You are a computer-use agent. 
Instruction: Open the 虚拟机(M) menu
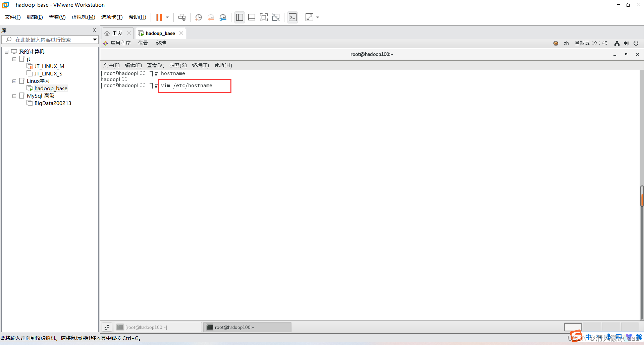tap(84, 17)
